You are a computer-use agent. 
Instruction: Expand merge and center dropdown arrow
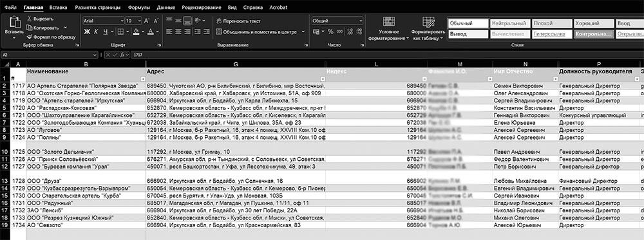click(x=303, y=32)
